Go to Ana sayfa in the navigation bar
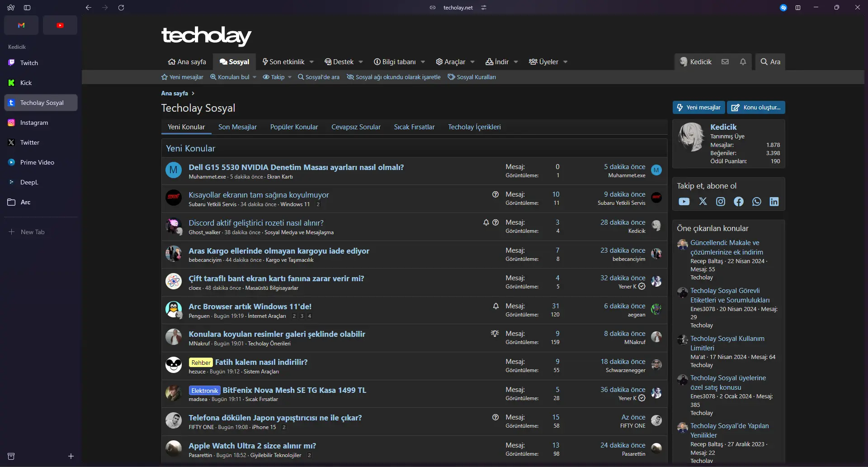868x467 pixels. (187, 62)
